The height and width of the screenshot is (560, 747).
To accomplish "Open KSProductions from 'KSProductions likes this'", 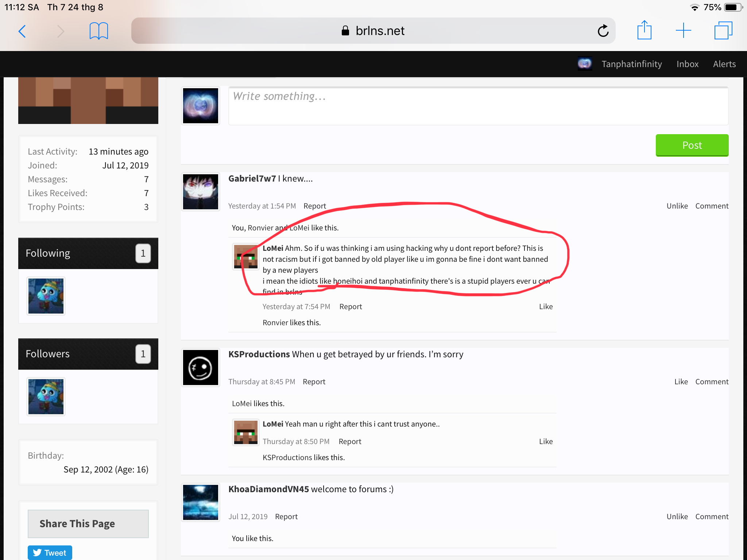I will (287, 458).
